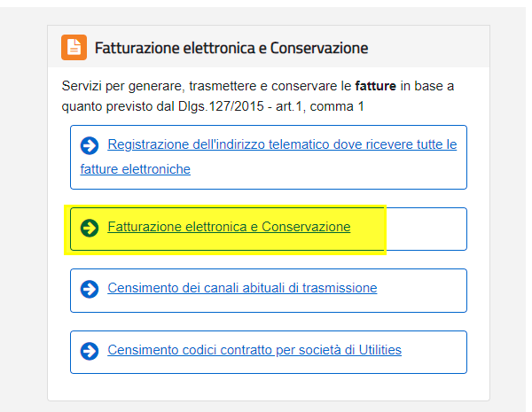532x412 pixels.
Task: Click the highlighted arrow icon beside Fatturazione elettronica e Conservazione
Action: (90, 228)
